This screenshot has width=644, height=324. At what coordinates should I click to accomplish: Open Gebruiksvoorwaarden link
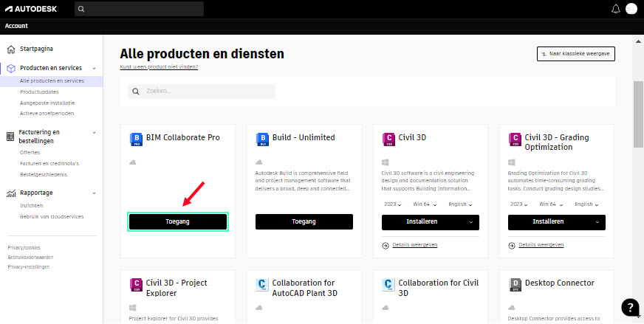coord(30,258)
